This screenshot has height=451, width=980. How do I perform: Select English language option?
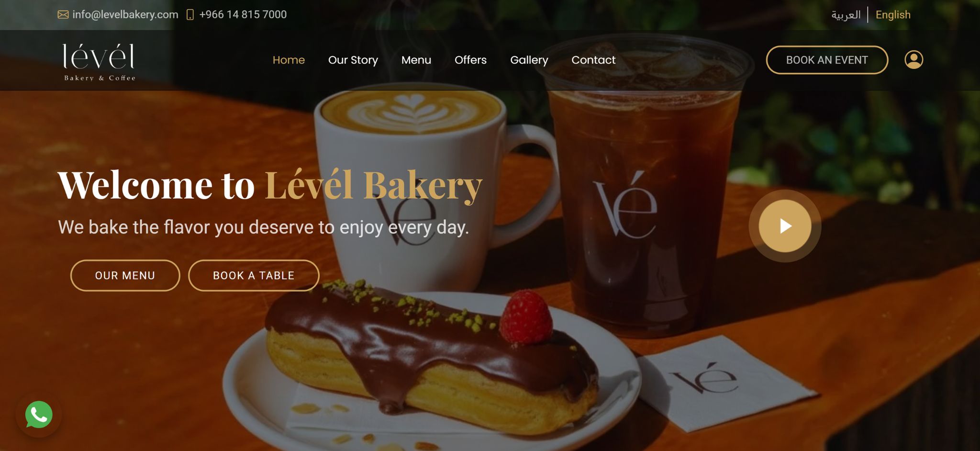[x=893, y=15]
